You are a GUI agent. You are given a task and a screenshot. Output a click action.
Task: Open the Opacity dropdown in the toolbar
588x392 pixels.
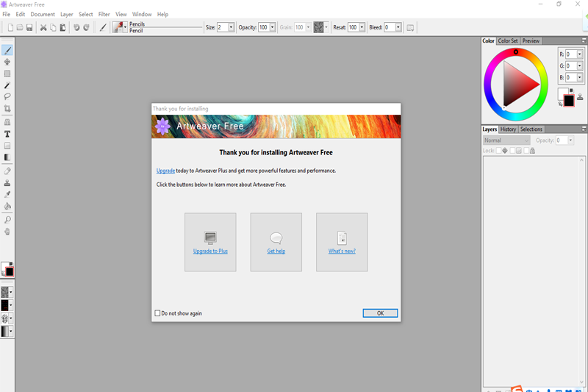coord(272,27)
